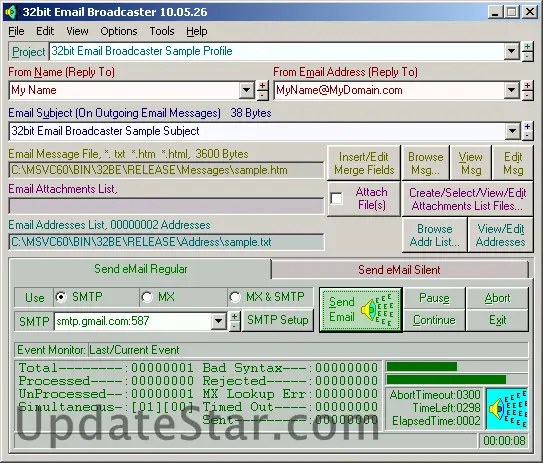The width and height of the screenshot is (543, 463).
Task: Choose the MX & SMTP radio option
Action: pyautogui.click(x=235, y=297)
